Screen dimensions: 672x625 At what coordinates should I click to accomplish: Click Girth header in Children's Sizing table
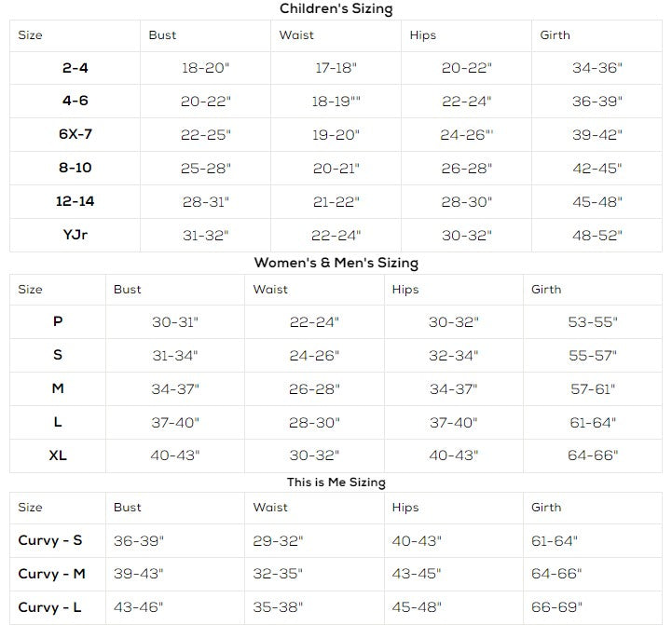555,35
